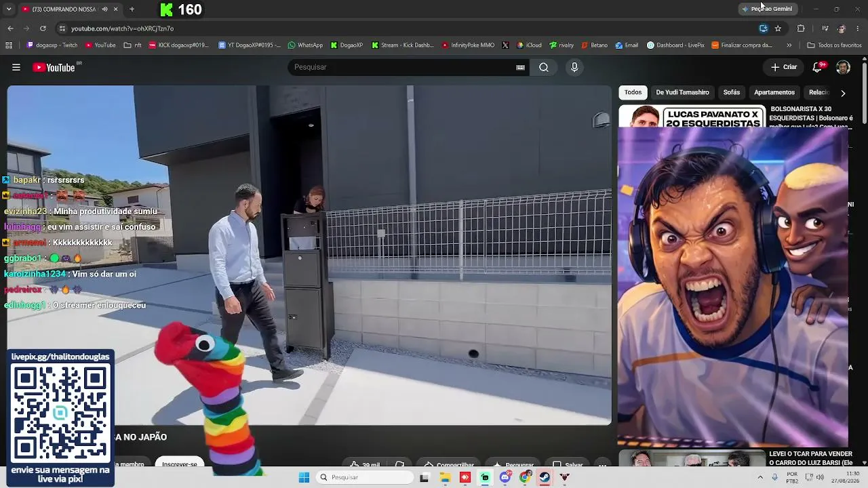
Task: Click the POR PTB2 language indicator
Action: coord(792,477)
